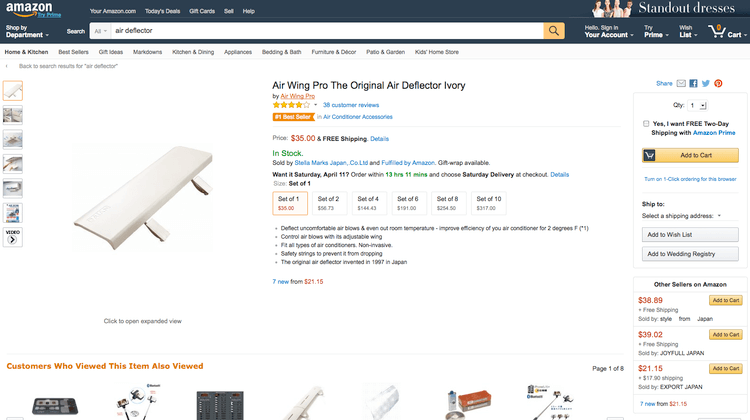Expand the star rating breakdown arrow
The width and height of the screenshot is (750, 420).
click(x=315, y=104)
